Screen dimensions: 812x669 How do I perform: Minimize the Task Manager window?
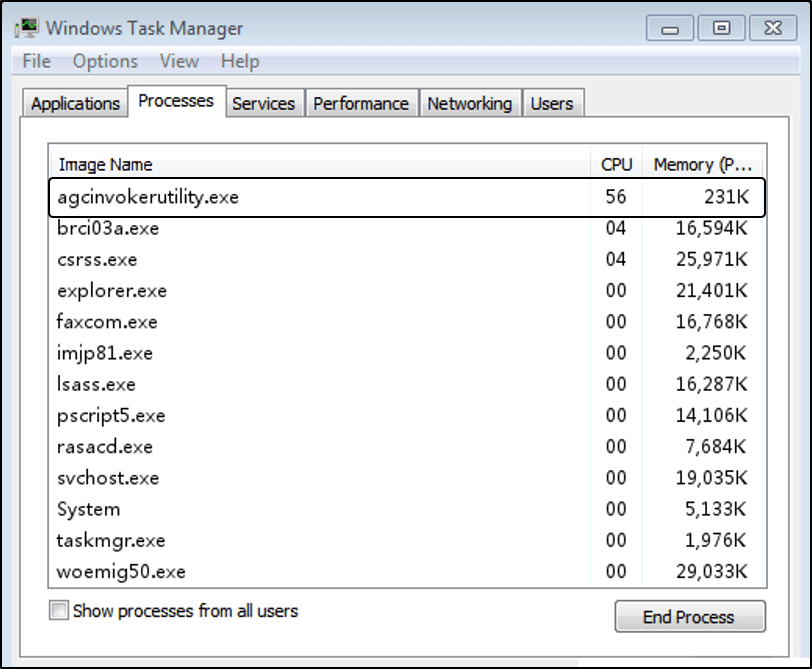(x=670, y=28)
